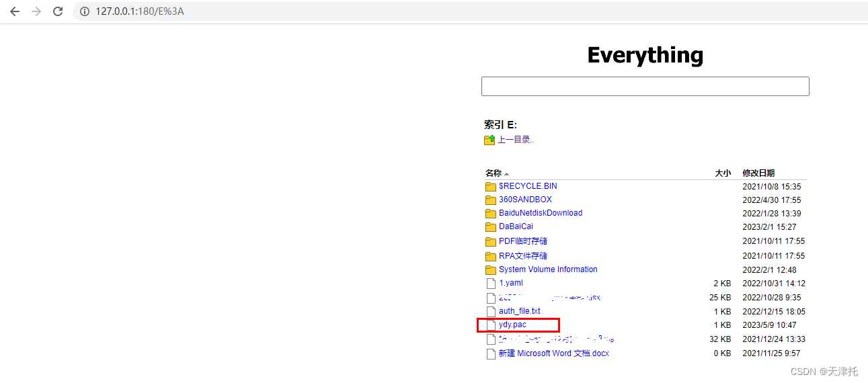Open the ydy.pac file link
The image size is (868, 383).
click(512, 325)
